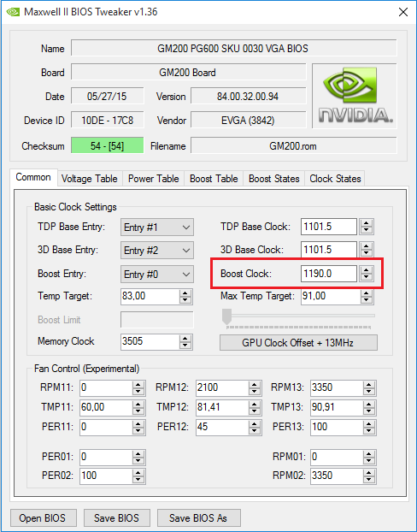
Task: Click the TDP Base Clock spinner arrows
Action: 366,227
